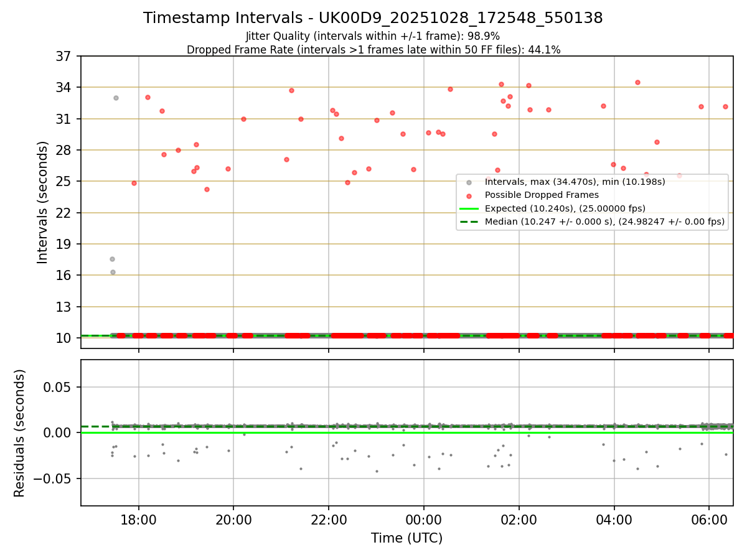Click the 'Time (UTC)' x-axis label
The width and height of the screenshot is (747, 560).
click(x=407, y=538)
